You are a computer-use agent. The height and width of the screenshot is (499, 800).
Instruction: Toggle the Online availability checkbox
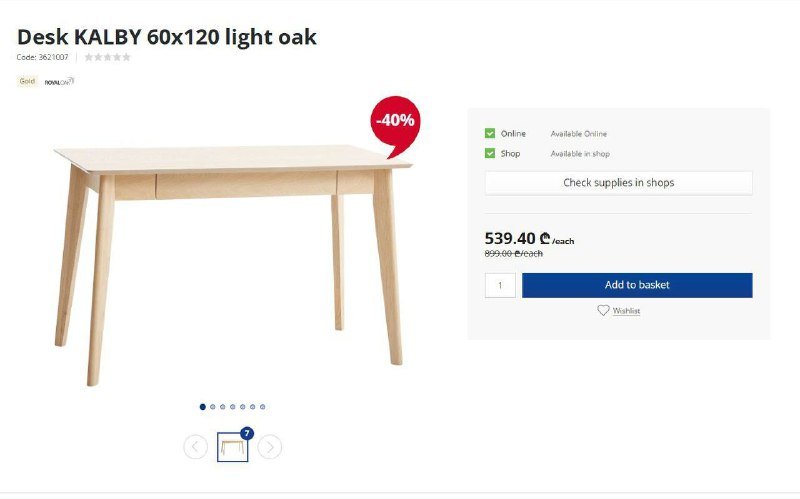tap(490, 133)
